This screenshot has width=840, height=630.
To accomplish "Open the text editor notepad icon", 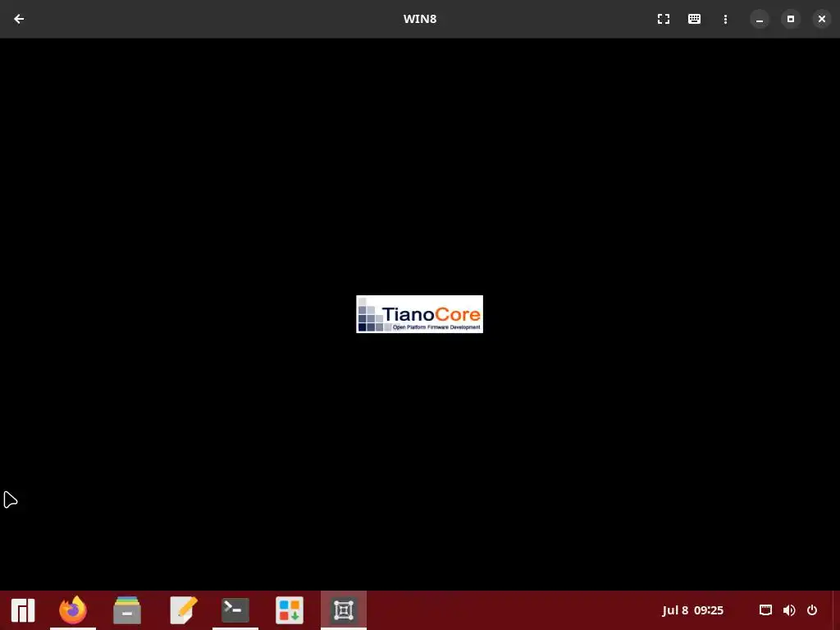I will (x=183, y=610).
